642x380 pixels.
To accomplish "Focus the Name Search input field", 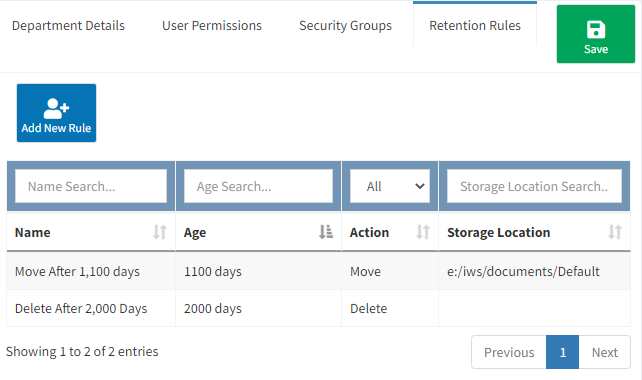I will tap(91, 186).
